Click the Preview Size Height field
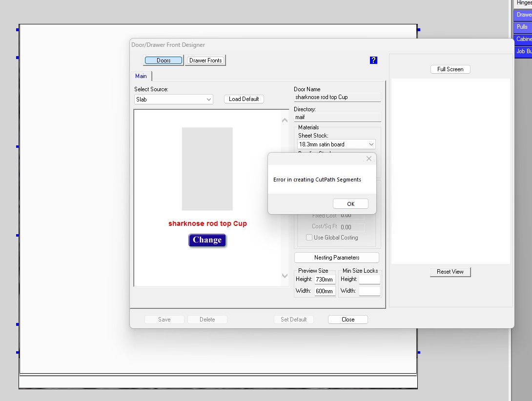Screen dimensions: 532x401 324,280
